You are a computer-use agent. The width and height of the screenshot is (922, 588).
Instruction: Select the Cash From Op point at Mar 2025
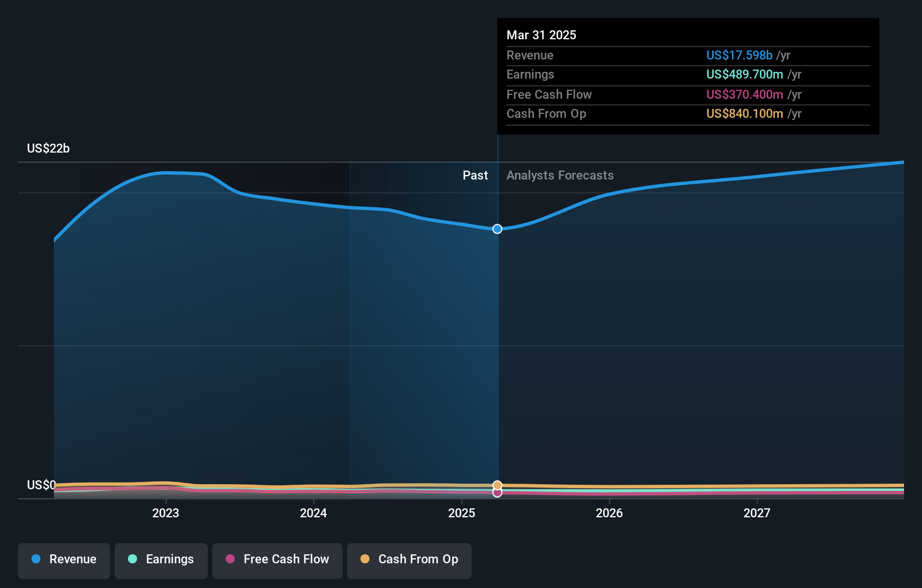click(497, 485)
